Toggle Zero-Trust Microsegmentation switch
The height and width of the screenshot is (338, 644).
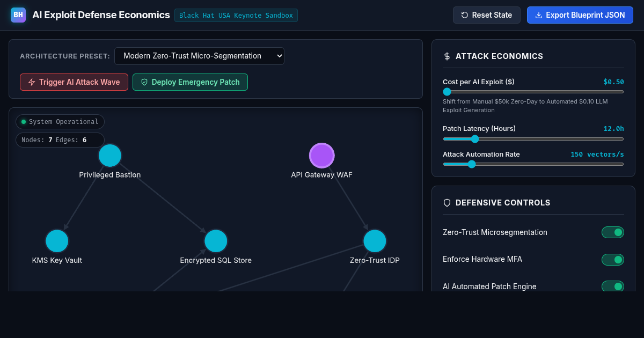pyautogui.click(x=613, y=232)
